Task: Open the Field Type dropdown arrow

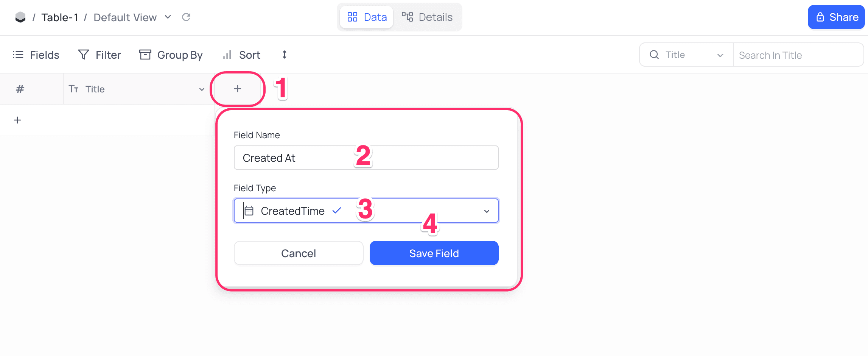Action: [487, 211]
